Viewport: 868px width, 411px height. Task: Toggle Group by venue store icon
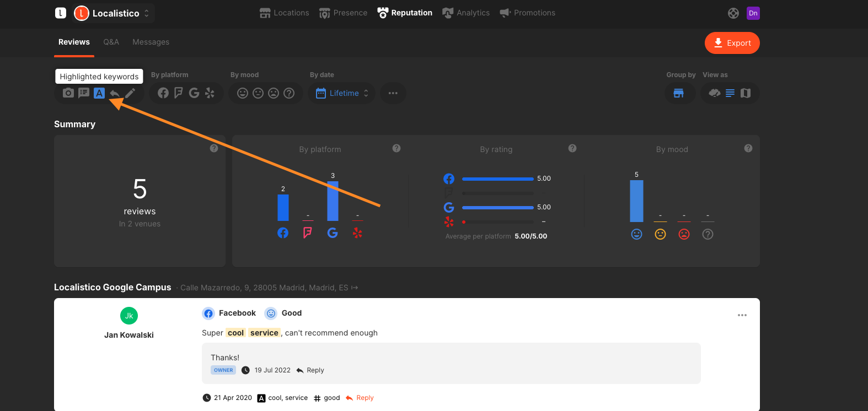(x=679, y=93)
